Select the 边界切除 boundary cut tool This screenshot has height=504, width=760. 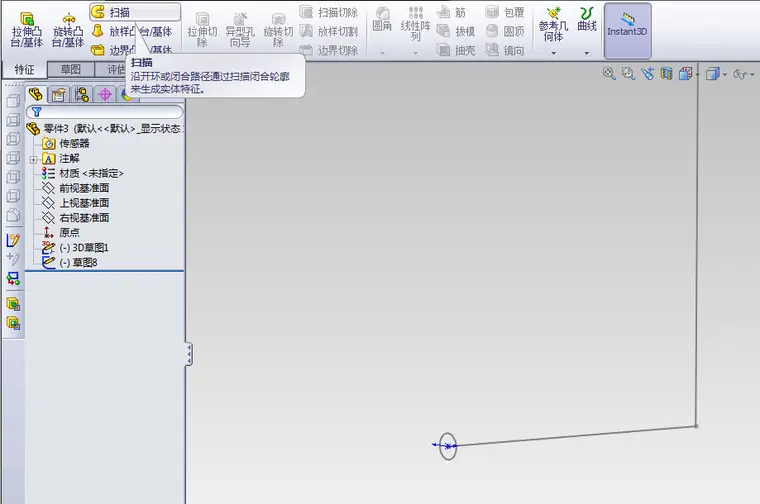pyautogui.click(x=329, y=50)
